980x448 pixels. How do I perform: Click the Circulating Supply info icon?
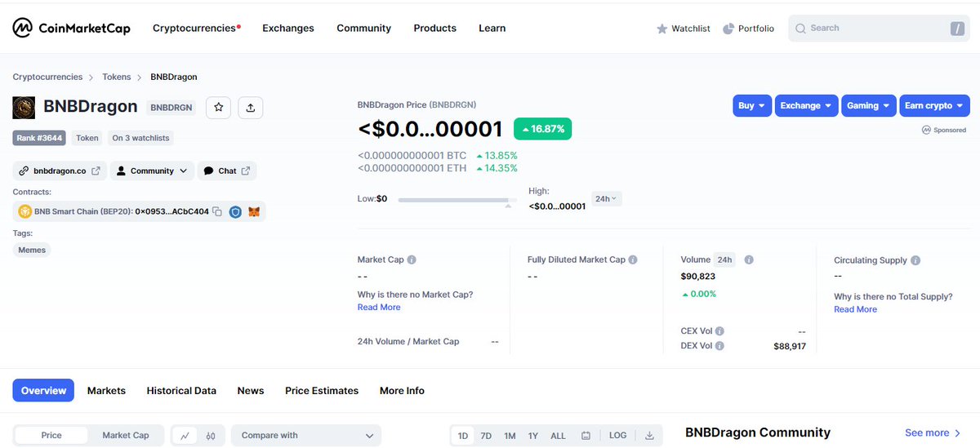(x=915, y=260)
